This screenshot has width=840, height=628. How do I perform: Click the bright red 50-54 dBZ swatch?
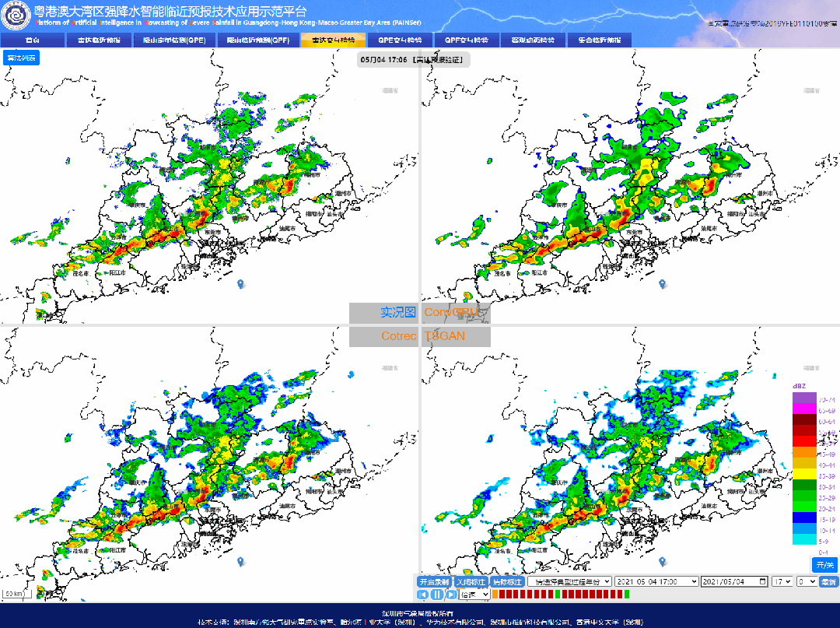(805, 441)
